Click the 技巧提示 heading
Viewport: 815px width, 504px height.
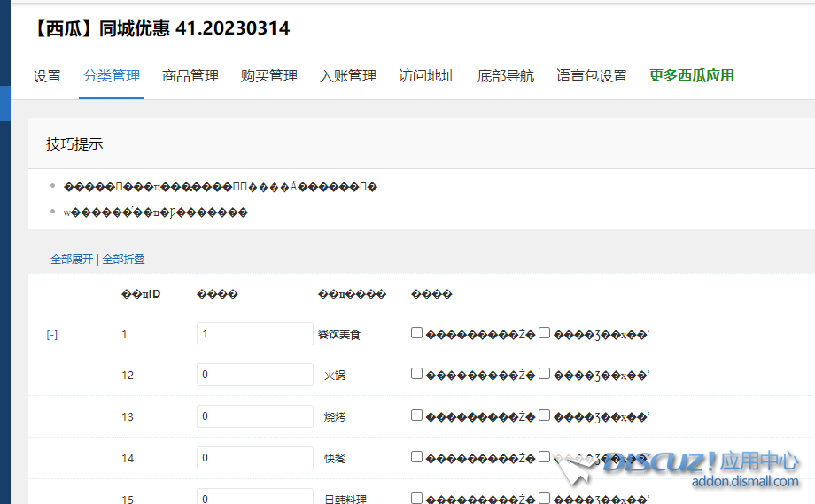point(74,143)
